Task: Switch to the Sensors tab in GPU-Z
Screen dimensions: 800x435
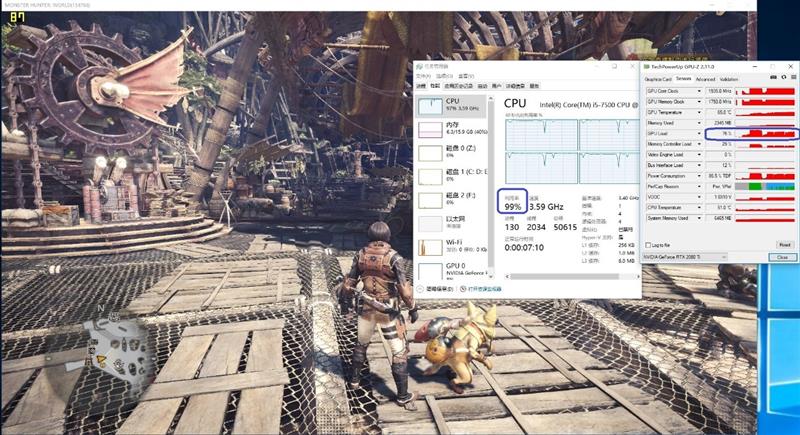Action: 683,79
